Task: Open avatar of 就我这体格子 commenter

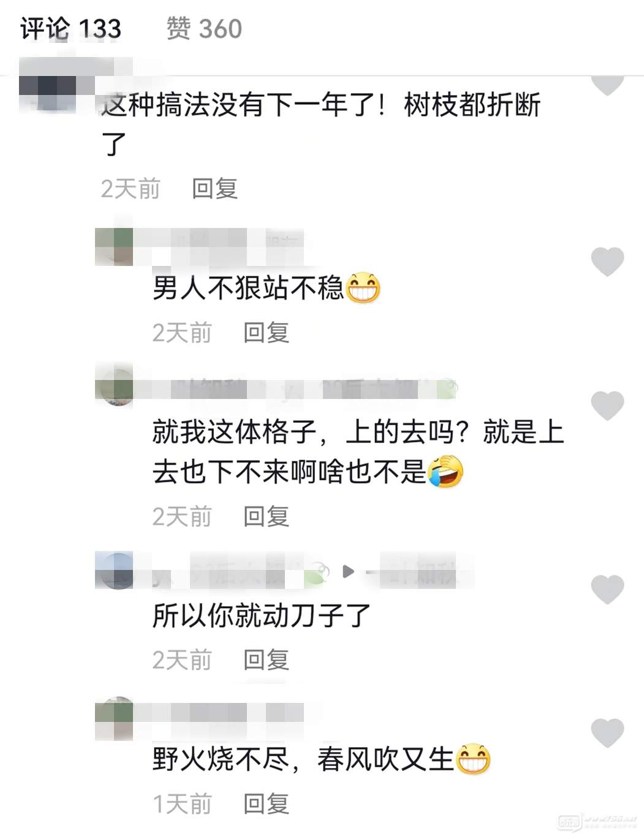Action: (x=115, y=387)
